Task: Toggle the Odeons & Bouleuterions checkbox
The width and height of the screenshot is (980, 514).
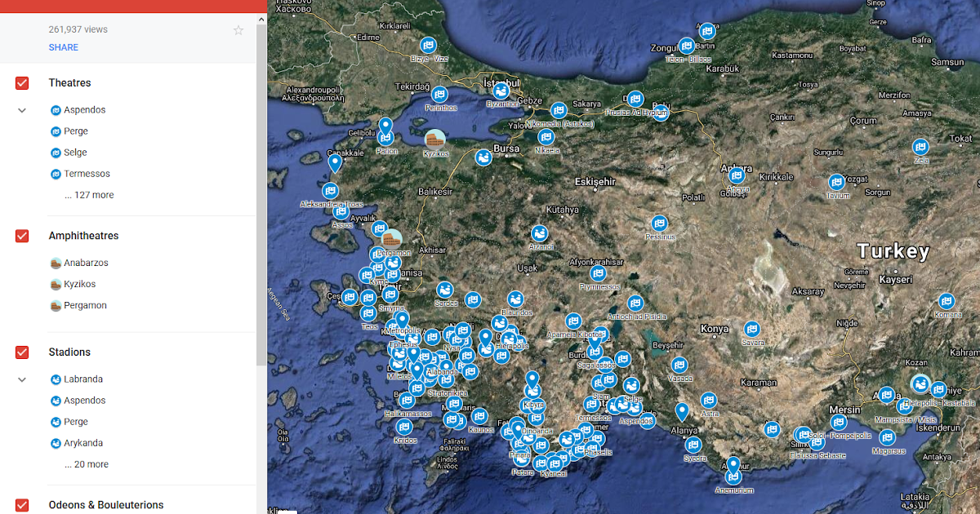Action: coord(20,504)
